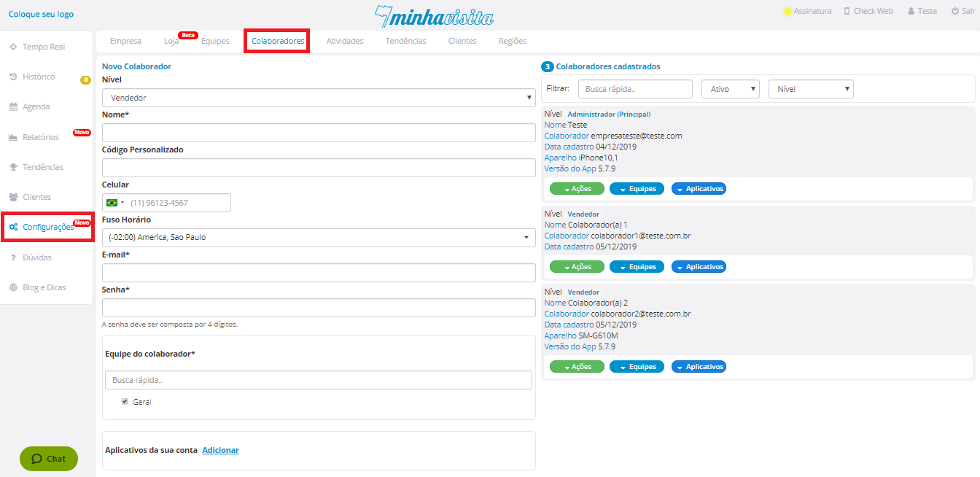Viewport: 980px width, 477px height.
Task: Expand the Nível Vendedor dropdown
Action: point(319,97)
